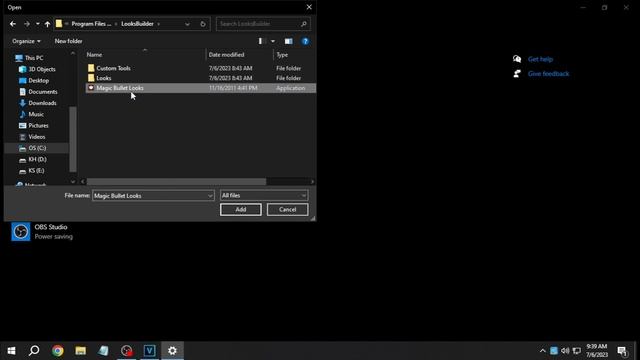Click the LooksBuilder breadcrumb
This screenshot has width=640, height=360.
point(137,24)
